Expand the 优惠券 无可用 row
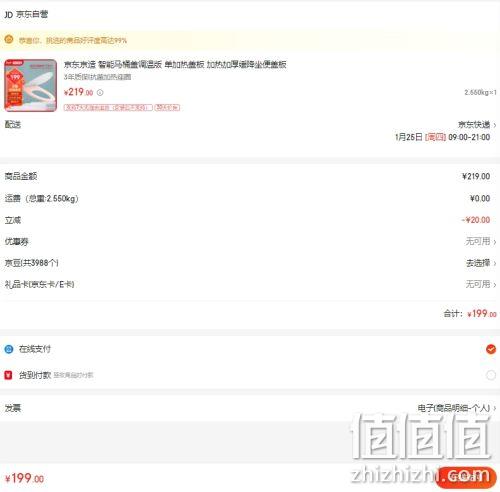 481,241
